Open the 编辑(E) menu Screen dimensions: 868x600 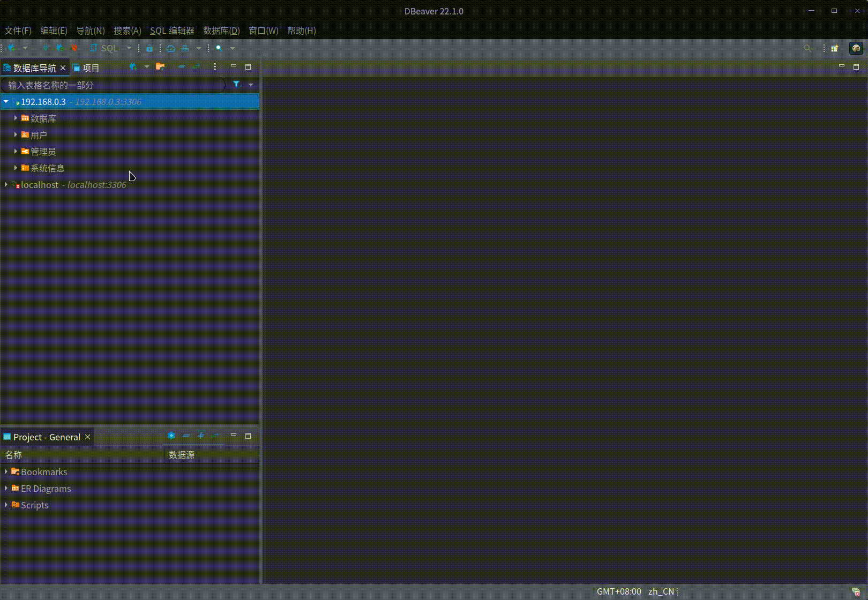[54, 31]
